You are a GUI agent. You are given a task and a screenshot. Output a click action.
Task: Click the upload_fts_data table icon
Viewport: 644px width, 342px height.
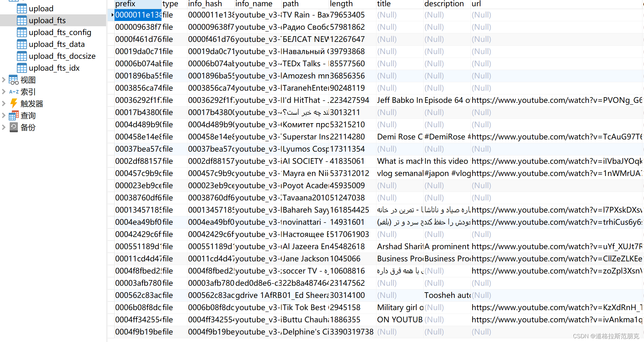(22, 44)
